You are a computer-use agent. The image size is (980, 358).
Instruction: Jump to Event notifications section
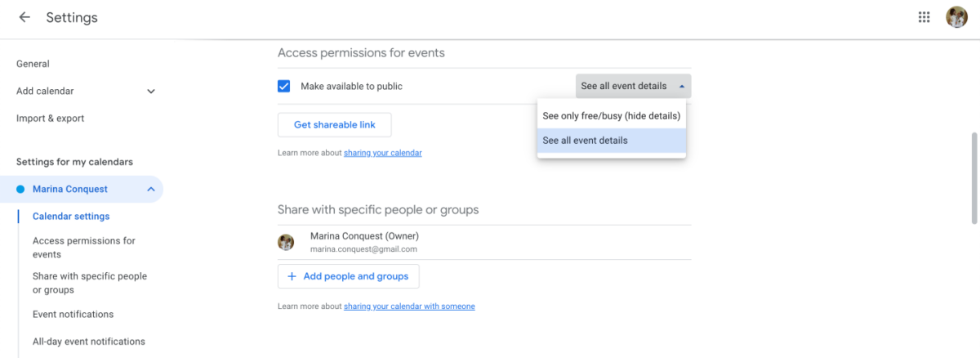click(x=73, y=314)
